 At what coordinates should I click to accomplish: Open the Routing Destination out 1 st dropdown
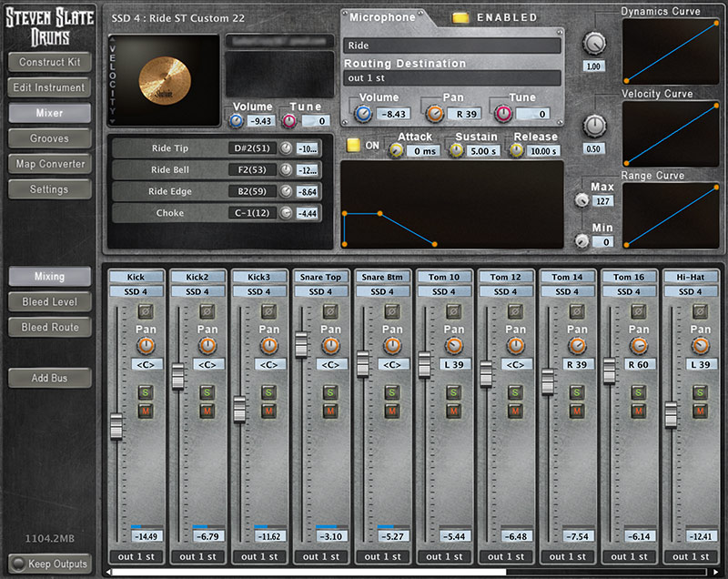451,78
